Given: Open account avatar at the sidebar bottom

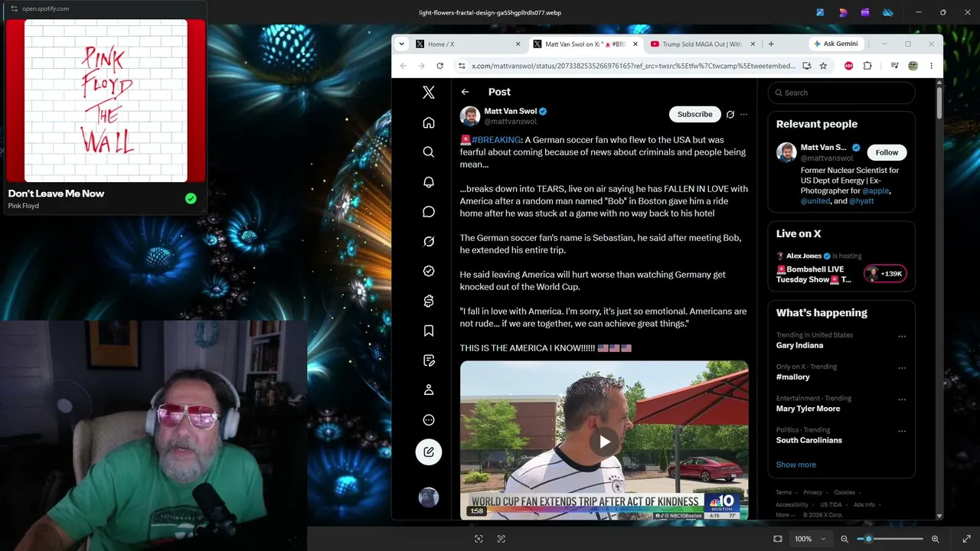Looking at the screenshot, I should tap(429, 497).
